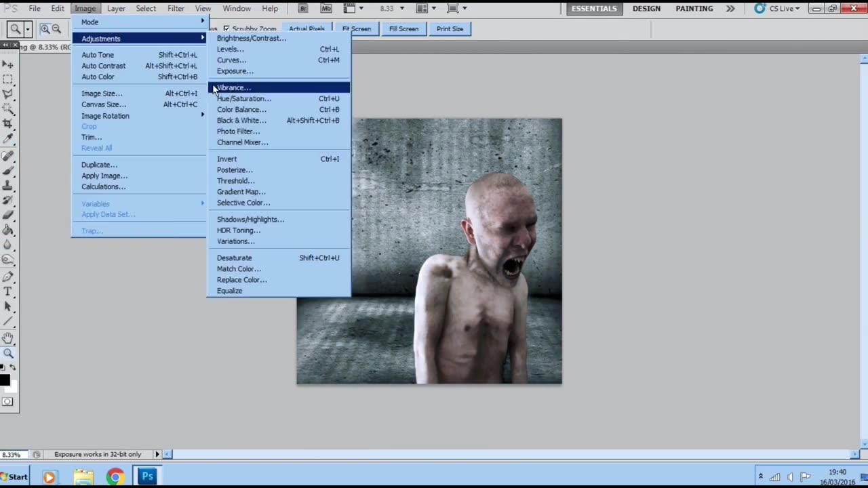
Task: Select the Path Selection tool
Action: (8, 307)
